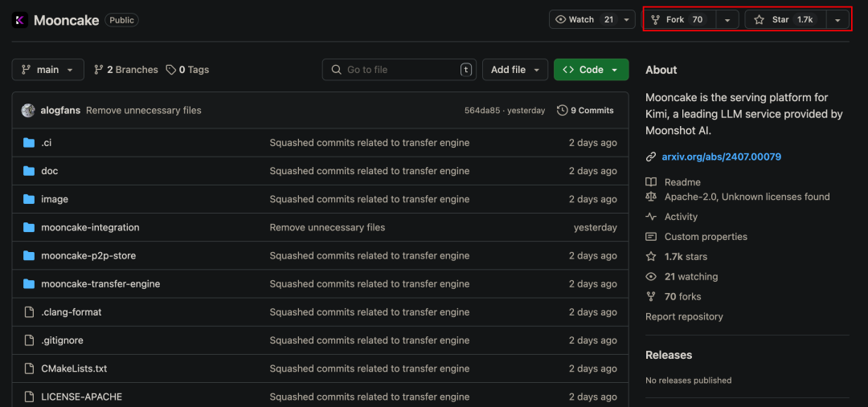868x407 pixels.
Task: Click the Tags icon link
Action: pos(171,70)
